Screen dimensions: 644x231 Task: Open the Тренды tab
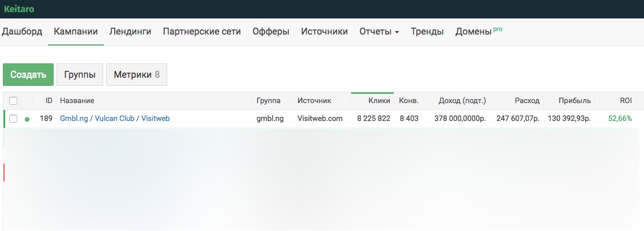[x=427, y=32]
